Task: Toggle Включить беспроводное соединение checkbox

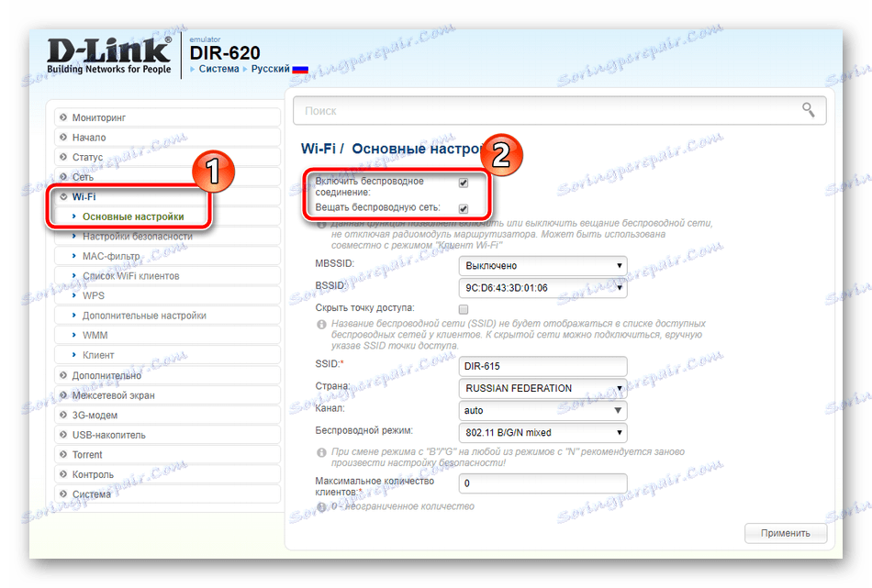Action: 464,183
